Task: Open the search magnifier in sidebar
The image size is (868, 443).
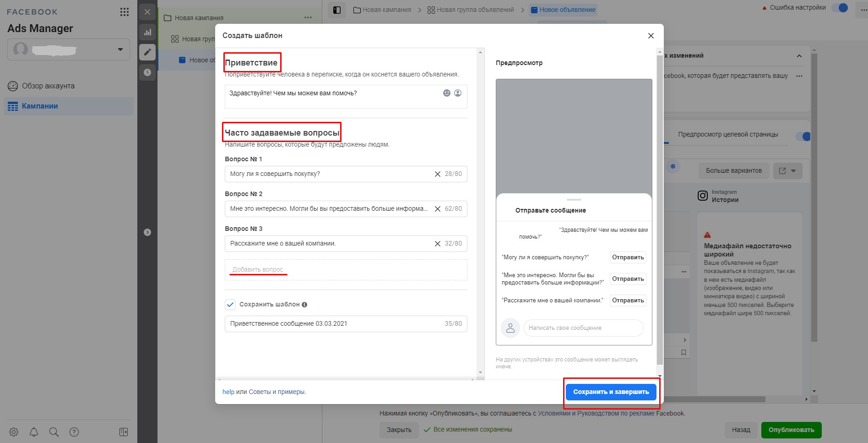Action: 54,432
